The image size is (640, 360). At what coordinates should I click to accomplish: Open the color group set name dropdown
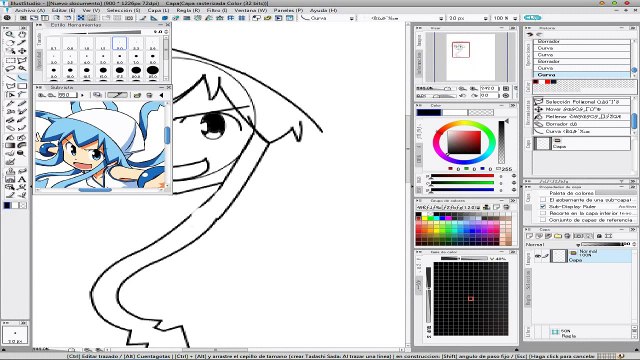coord(478,207)
